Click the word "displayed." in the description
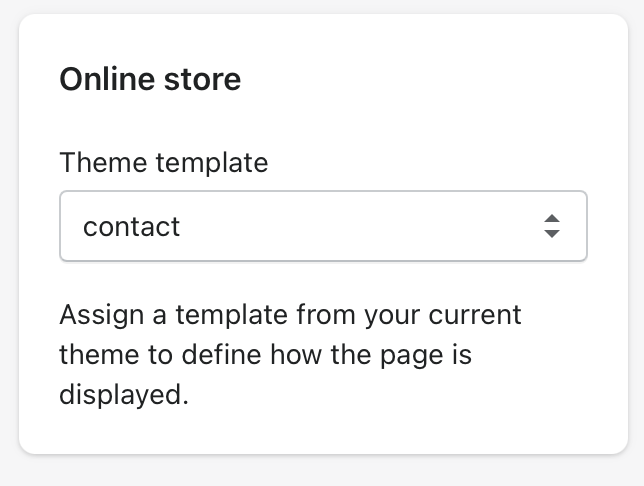Image resolution: width=644 pixels, height=486 pixels. tap(123, 393)
